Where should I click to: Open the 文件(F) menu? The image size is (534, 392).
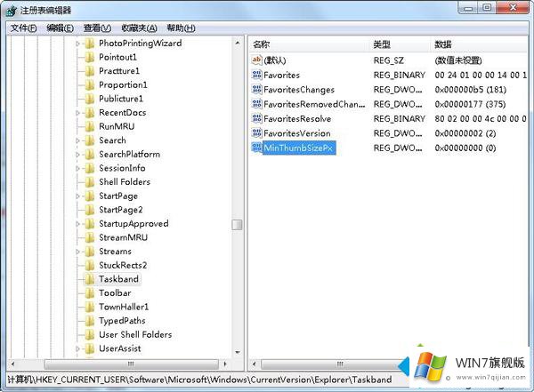coord(23,28)
